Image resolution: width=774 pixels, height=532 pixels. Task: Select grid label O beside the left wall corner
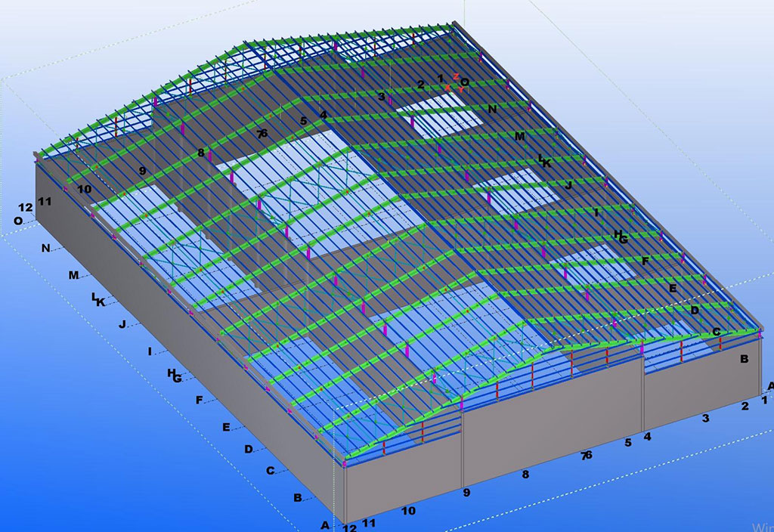tap(17, 221)
